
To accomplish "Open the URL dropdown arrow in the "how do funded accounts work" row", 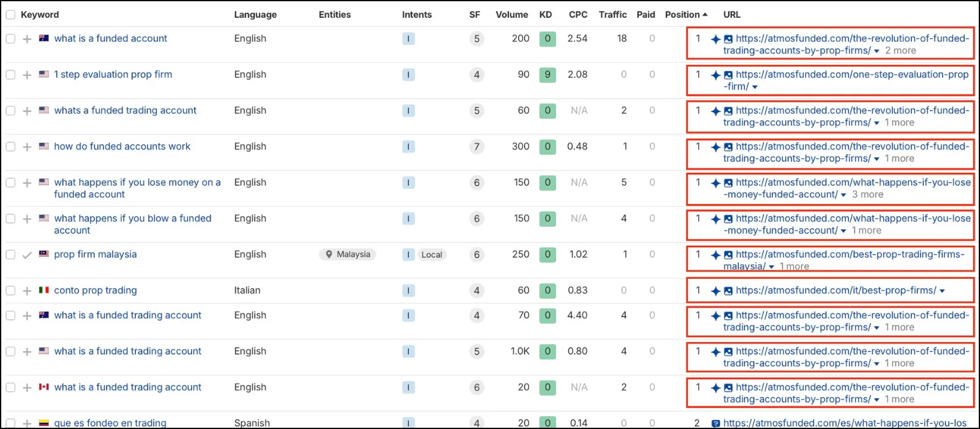I will click(876, 159).
